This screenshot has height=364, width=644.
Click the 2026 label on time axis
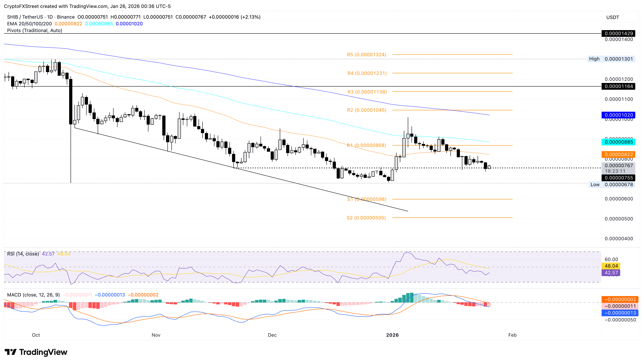click(x=392, y=335)
